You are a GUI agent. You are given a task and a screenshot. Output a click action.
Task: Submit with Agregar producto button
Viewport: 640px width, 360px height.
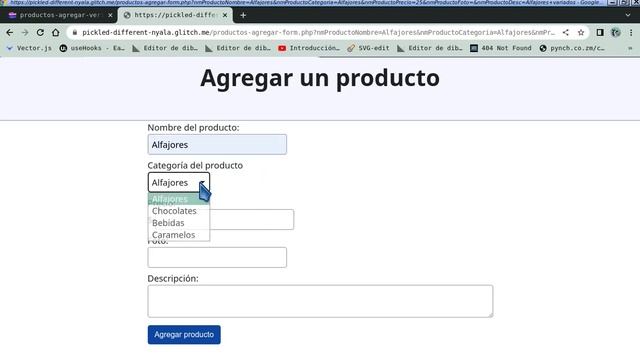tap(184, 335)
